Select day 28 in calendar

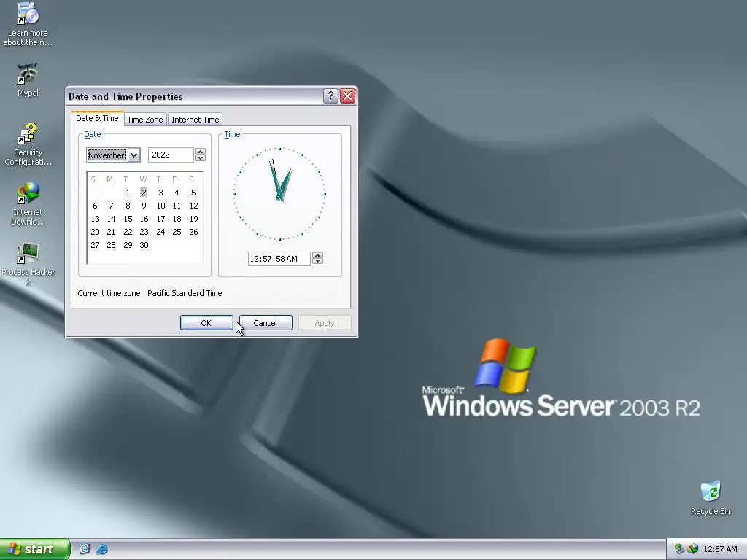click(111, 245)
